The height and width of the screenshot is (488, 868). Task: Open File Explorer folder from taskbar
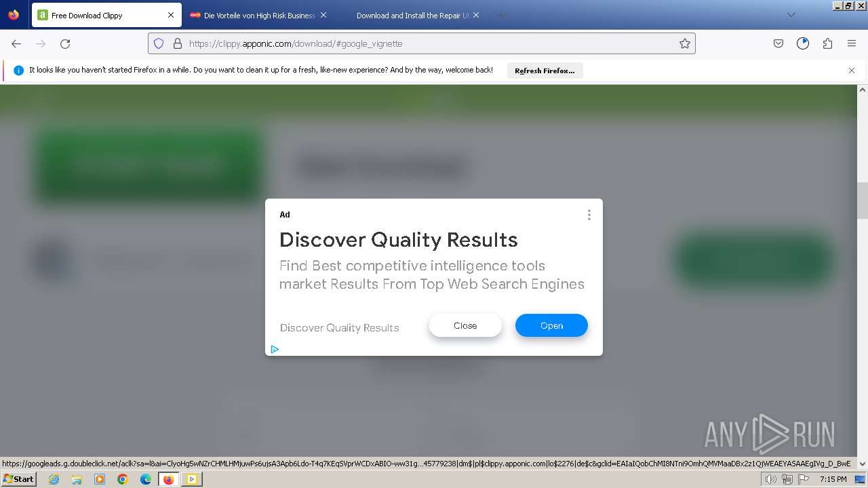[77, 479]
